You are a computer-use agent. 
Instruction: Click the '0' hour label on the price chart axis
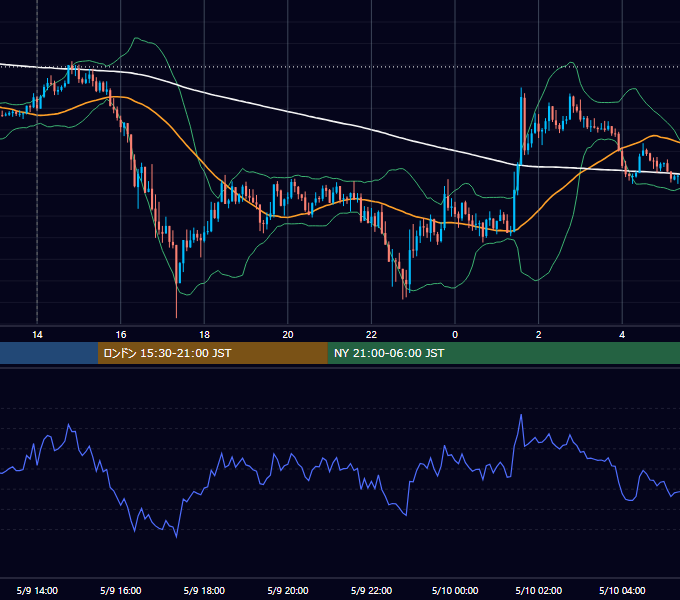[455, 335]
